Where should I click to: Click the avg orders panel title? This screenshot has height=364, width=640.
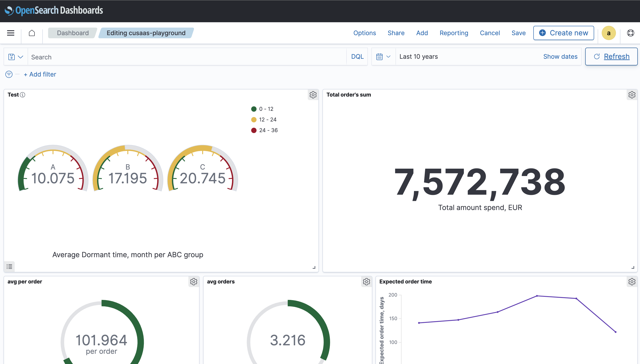221,281
